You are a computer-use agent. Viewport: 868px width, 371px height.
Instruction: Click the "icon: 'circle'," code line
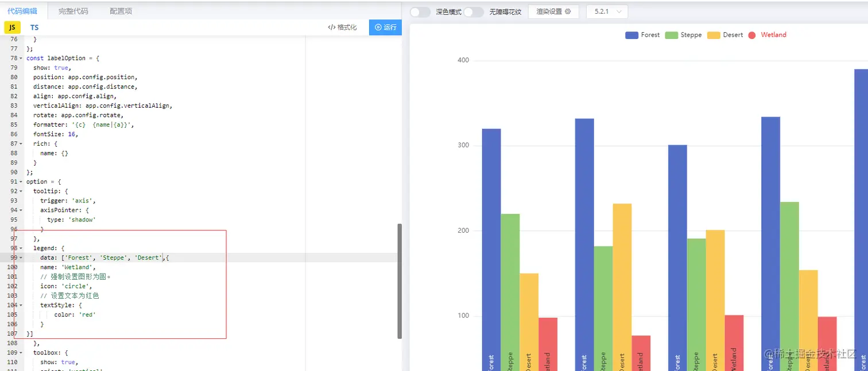point(66,286)
